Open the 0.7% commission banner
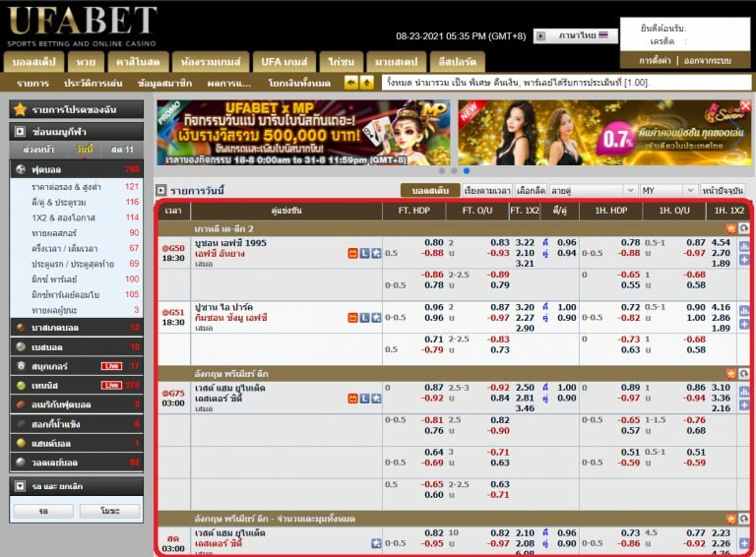The width and height of the screenshot is (756, 557). click(x=604, y=133)
